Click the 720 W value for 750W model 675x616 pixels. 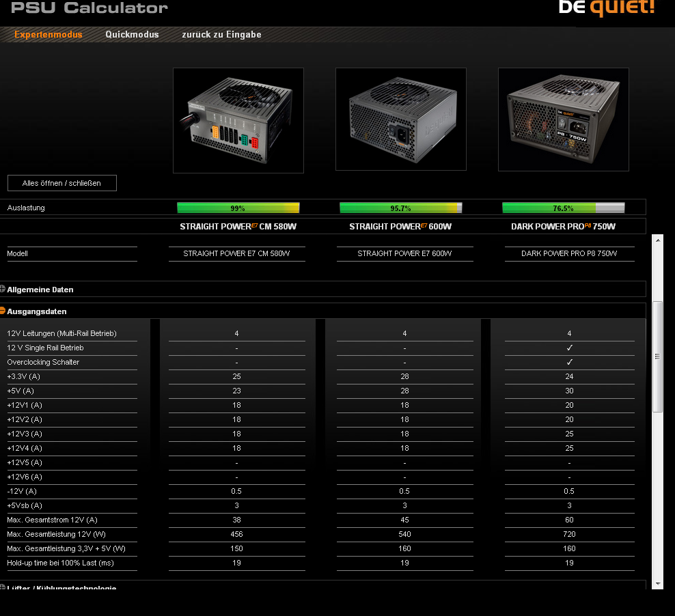click(x=569, y=534)
